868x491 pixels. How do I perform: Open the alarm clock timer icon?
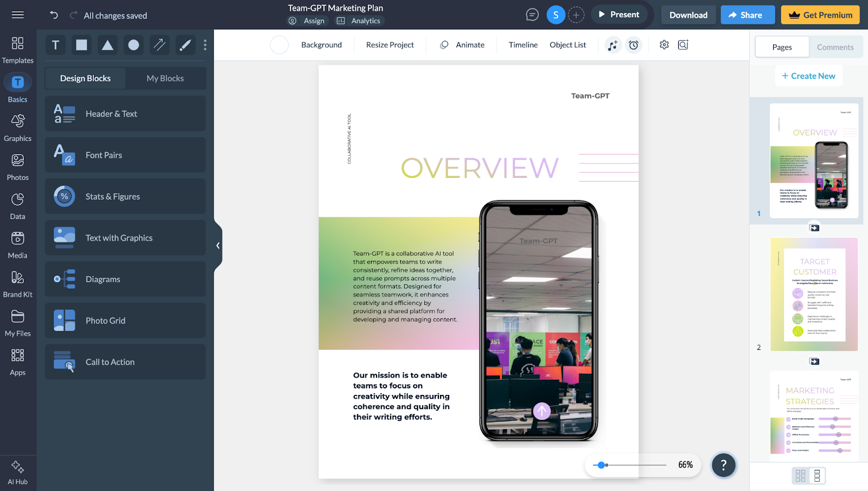tap(634, 45)
